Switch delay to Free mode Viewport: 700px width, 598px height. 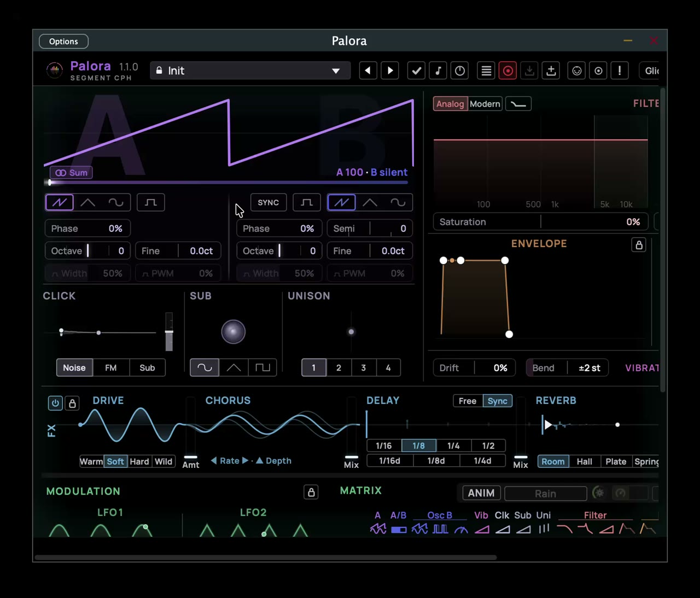point(468,401)
